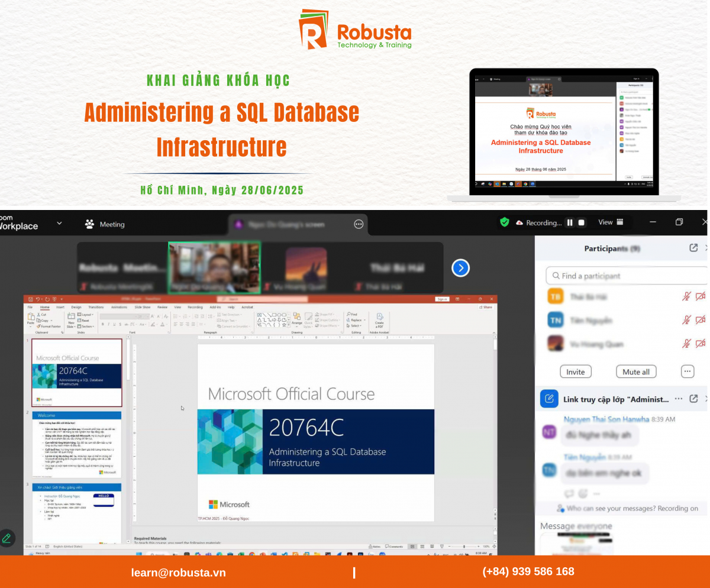Click Find in the Editing group
This screenshot has width=710, height=588.
352,314
